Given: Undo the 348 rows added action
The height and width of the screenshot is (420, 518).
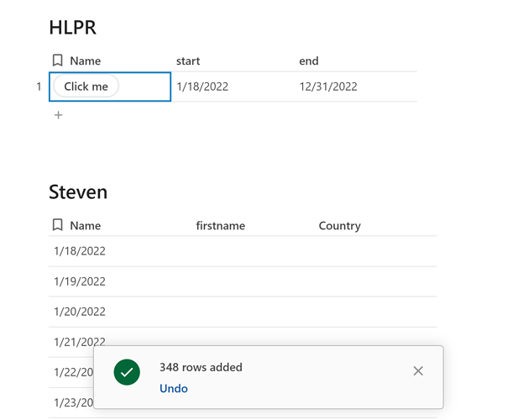Looking at the screenshot, I should (x=174, y=388).
